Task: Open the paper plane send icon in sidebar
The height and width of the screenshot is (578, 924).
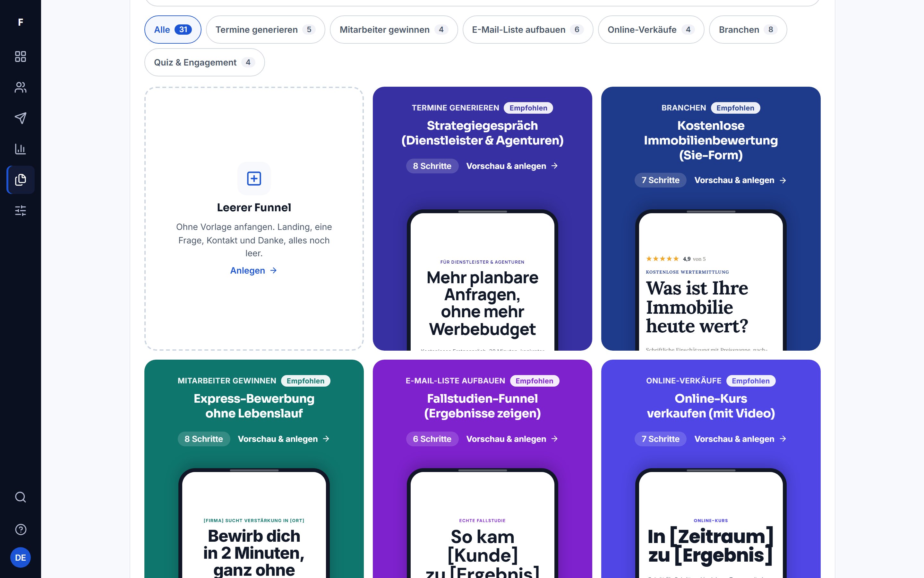Action: tap(20, 118)
